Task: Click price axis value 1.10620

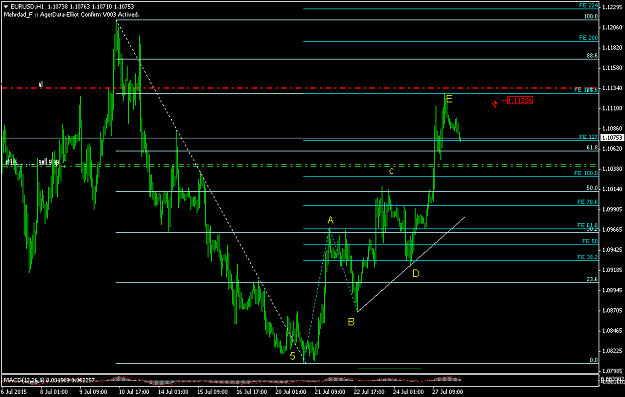Action: [x=612, y=148]
